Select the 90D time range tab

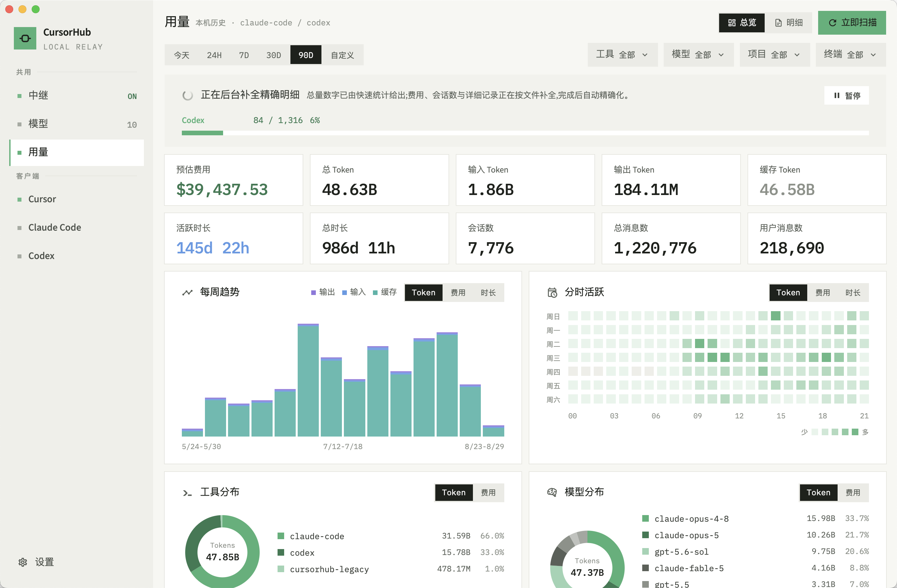[x=306, y=55]
